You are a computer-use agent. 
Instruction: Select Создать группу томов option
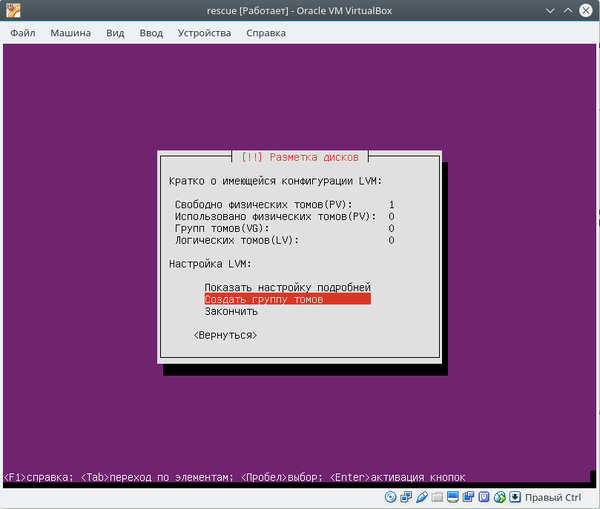click(x=287, y=299)
